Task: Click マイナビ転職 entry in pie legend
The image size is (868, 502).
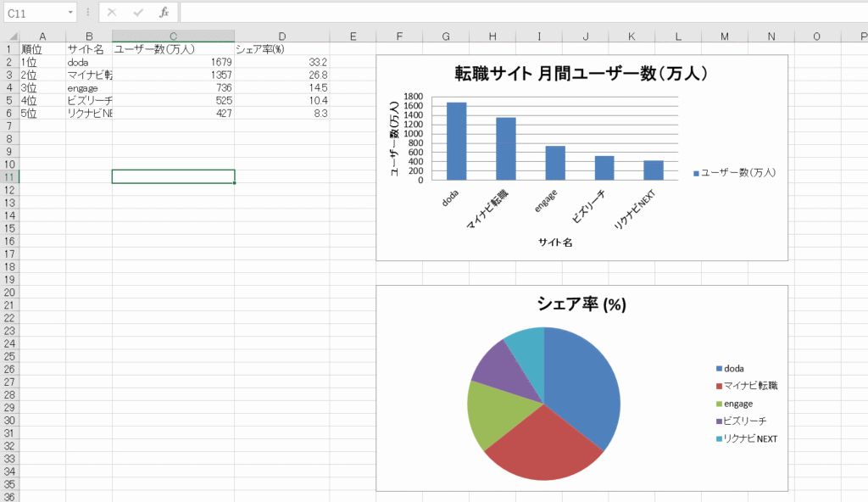Action: [747, 386]
